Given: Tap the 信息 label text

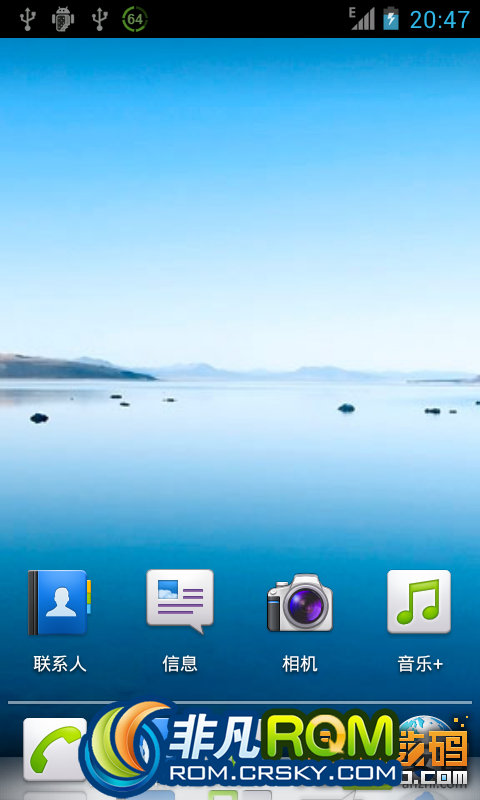Looking at the screenshot, I should 180,664.
